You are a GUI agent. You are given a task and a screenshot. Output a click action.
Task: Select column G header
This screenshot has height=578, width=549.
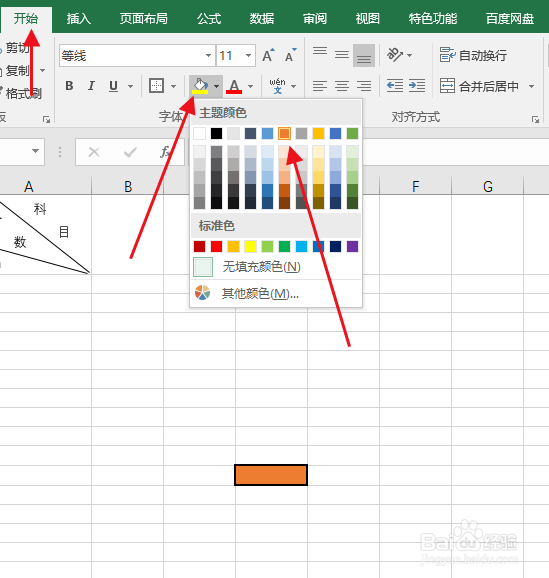coord(487,186)
